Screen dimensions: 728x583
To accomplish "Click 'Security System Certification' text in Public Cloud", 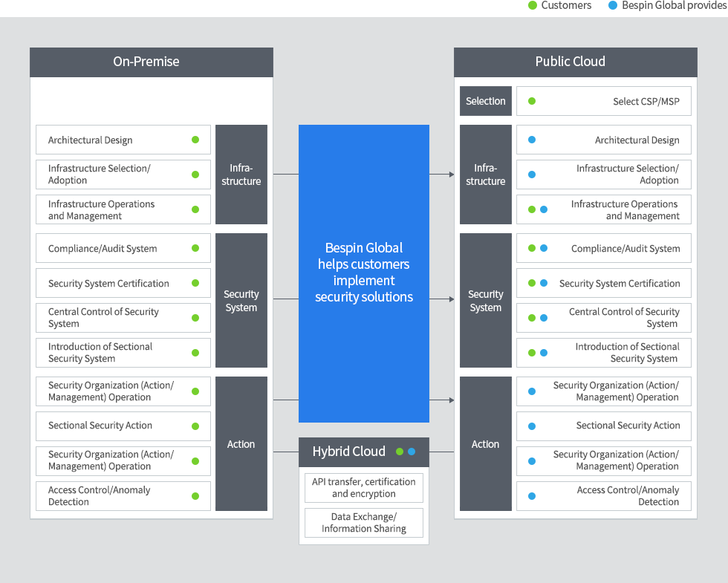I will coord(620,284).
